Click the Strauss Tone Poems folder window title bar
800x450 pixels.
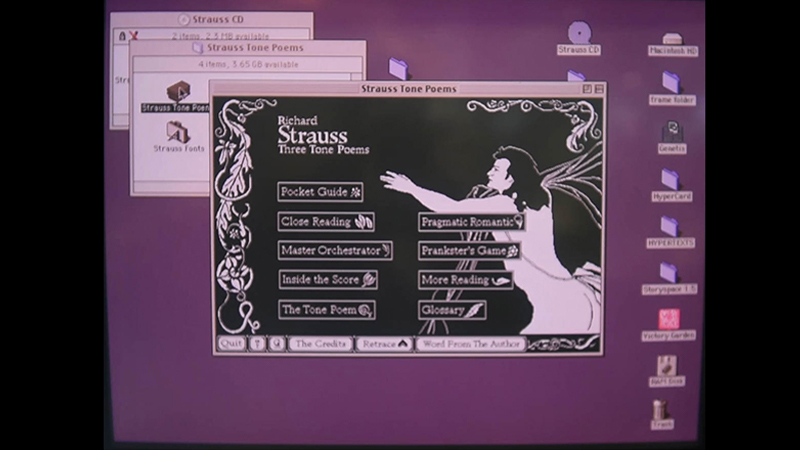coord(248,47)
